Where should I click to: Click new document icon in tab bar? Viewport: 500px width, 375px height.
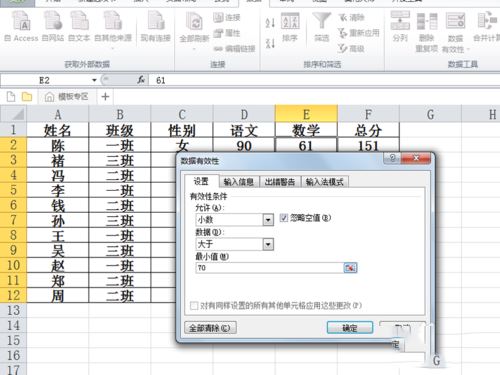coord(11,97)
